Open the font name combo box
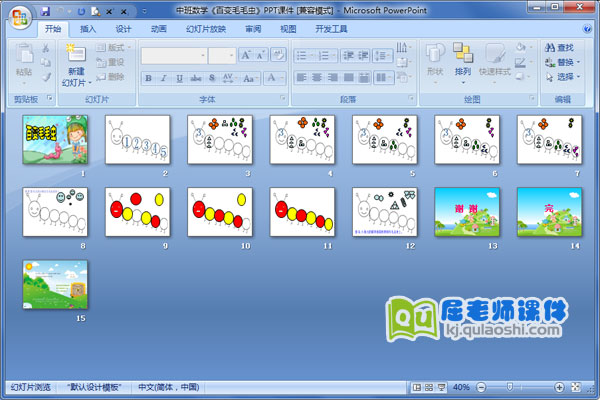The image size is (600, 400). [x=174, y=56]
